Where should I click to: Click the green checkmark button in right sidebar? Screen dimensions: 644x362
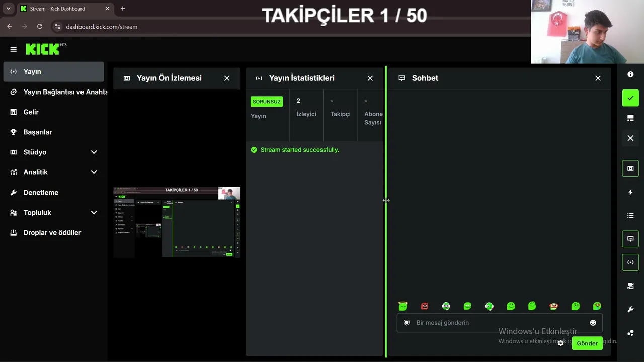coord(630,98)
